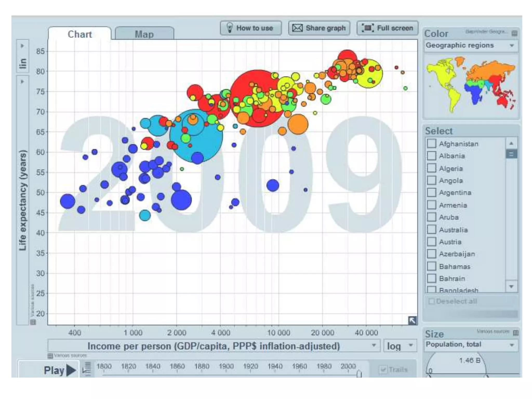The height and width of the screenshot is (399, 532).
Task: Check the Afghanistan checkbox
Action: 431,143
